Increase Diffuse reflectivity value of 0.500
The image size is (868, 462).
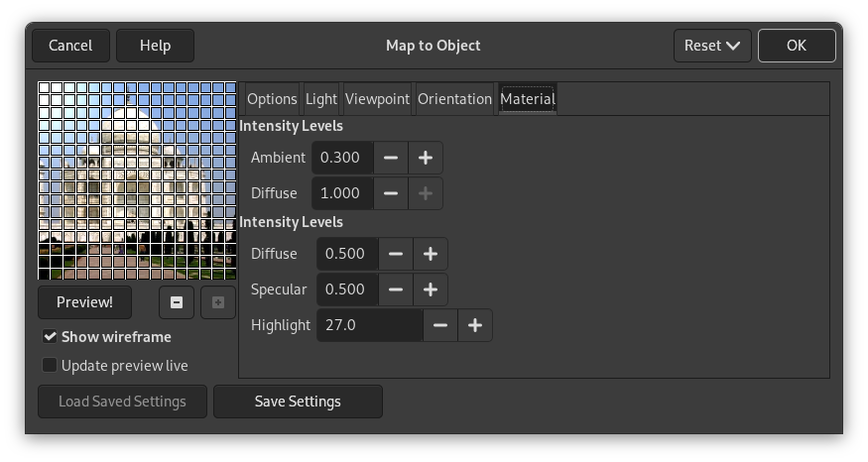click(431, 254)
